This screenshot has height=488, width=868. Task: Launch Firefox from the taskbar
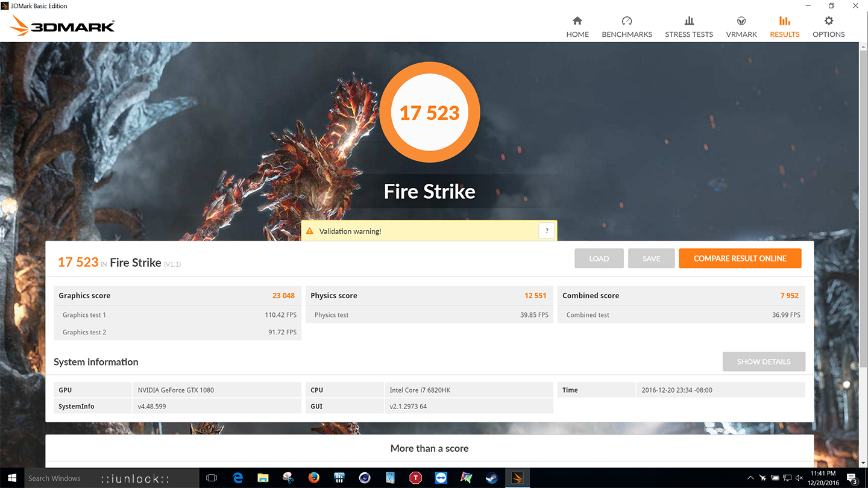(x=313, y=478)
